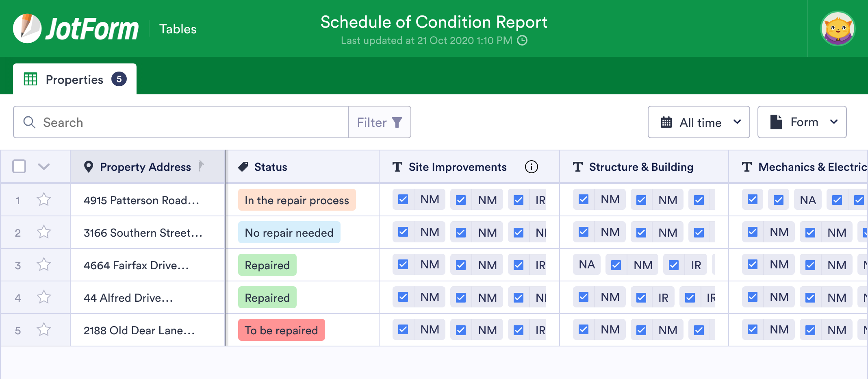The width and height of the screenshot is (868, 379).
Task: Star the 44 Alfred Drive row
Action: coord(43,297)
